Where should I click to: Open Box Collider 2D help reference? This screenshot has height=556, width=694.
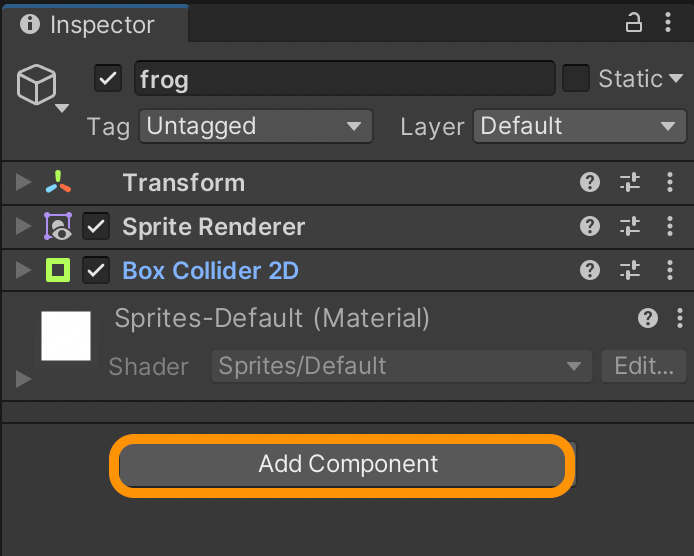coord(590,270)
